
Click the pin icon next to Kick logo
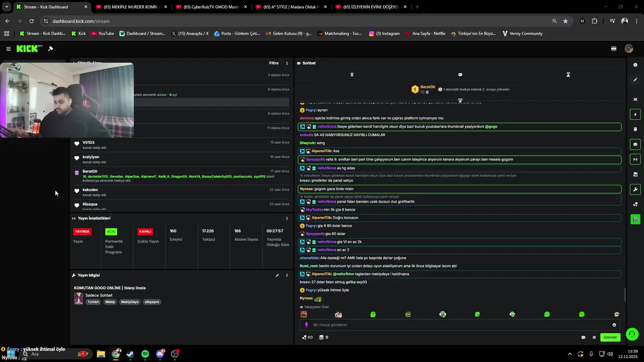pos(50,49)
